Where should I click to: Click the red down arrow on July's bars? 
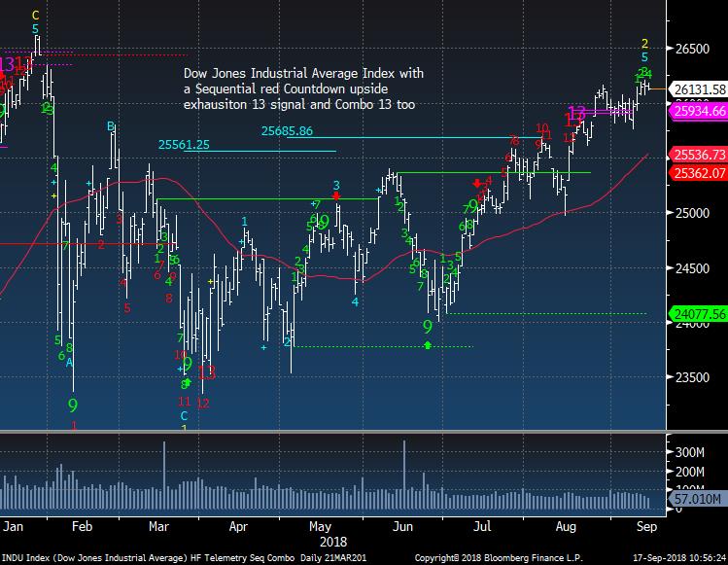(477, 183)
